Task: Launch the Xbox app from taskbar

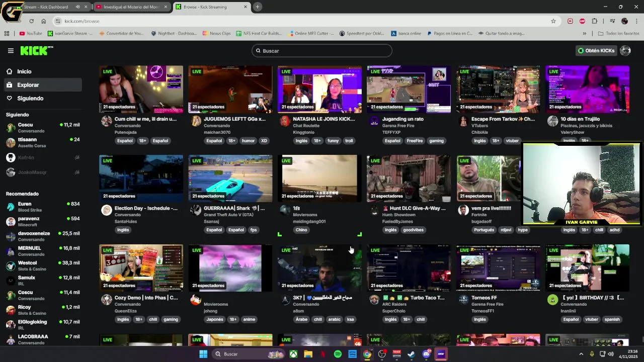Action: pos(293,354)
